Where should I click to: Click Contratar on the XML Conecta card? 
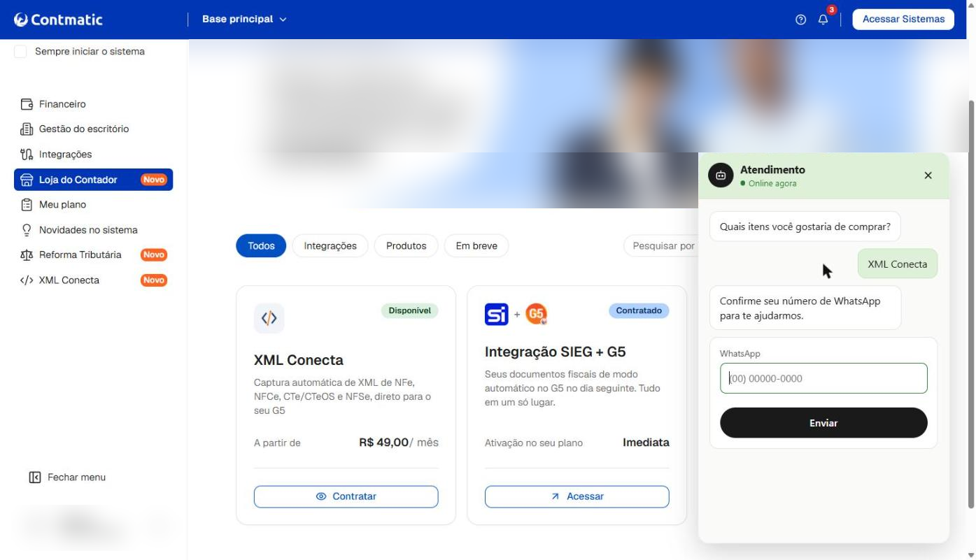tap(346, 496)
